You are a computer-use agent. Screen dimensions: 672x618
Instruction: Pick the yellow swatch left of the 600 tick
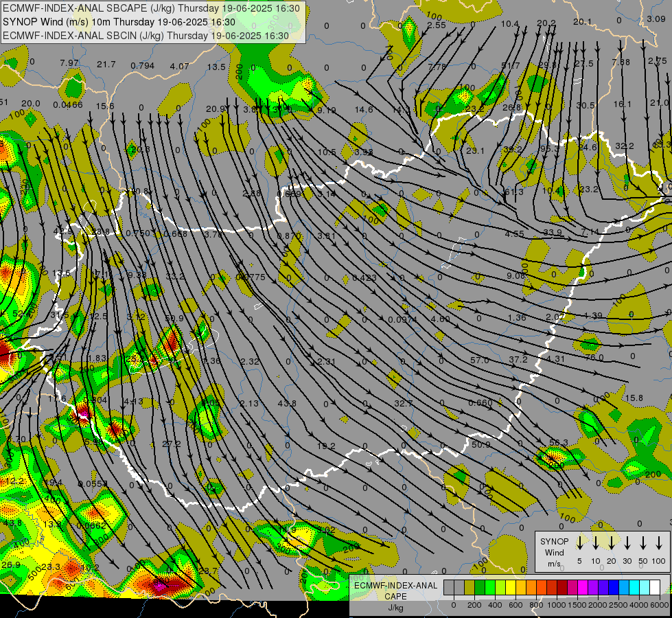pyautogui.click(x=511, y=587)
